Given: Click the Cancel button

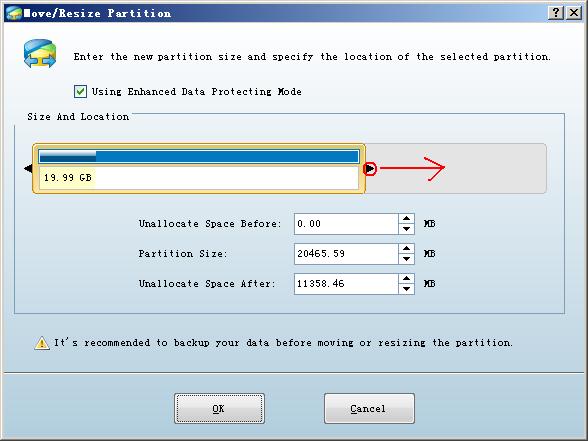Looking at the screenshot, I should pos(369,408).
